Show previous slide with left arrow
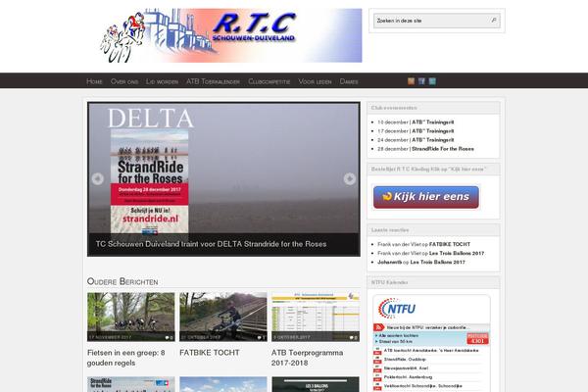 coord(97,178)
